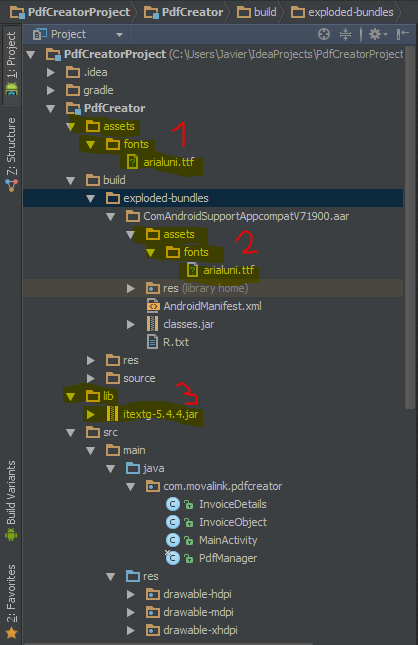This screenshot has width=418, height=645.
Task: Expand the res (library home) folder
Action: 131,288
